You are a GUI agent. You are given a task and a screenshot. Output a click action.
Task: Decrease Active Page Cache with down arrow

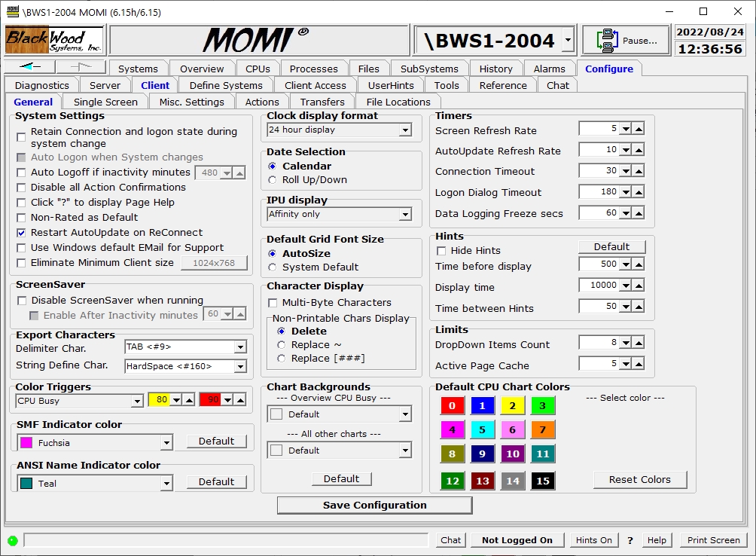pyautogui.click(x=626, y=364)
